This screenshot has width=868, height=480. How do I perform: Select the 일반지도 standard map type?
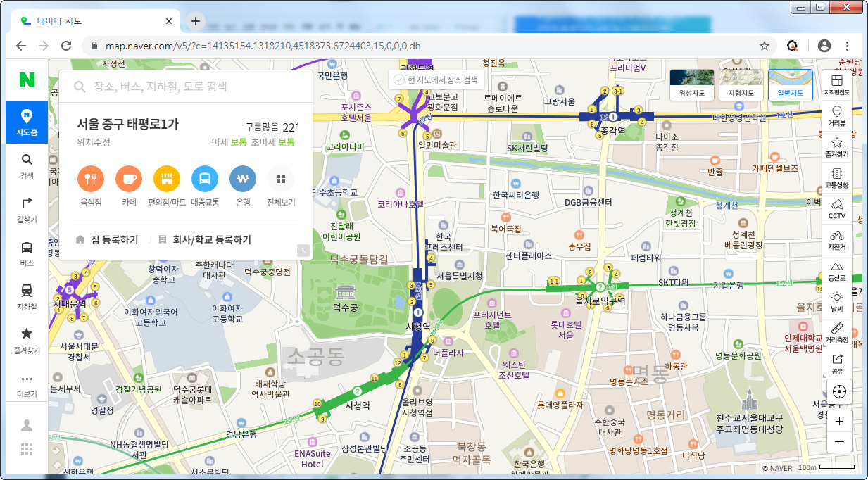[791, 84]
